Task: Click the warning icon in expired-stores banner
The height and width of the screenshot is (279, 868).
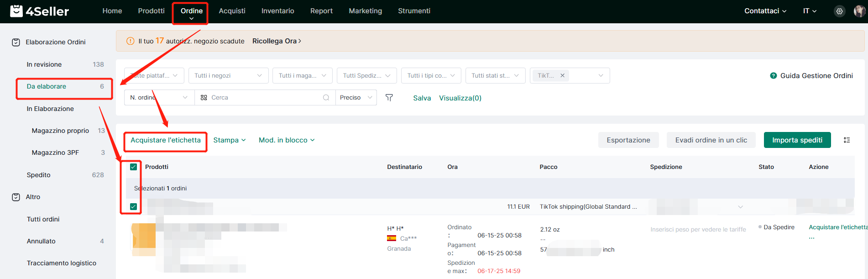Action: (130, 41)
